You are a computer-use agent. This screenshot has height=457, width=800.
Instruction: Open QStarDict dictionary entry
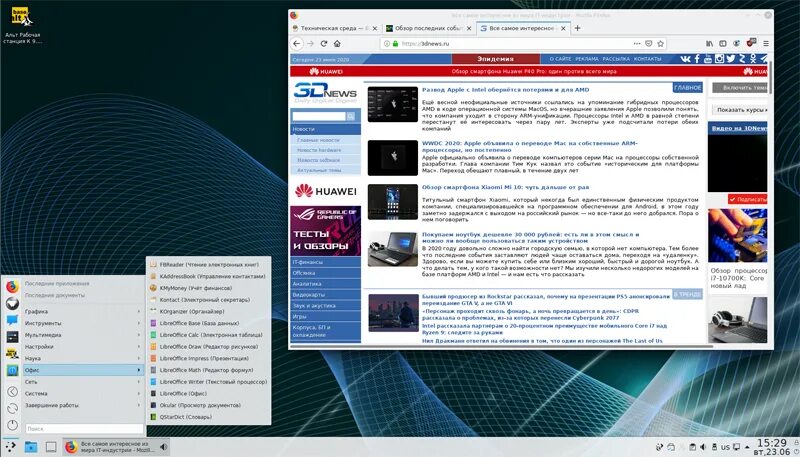click(209, 417)
